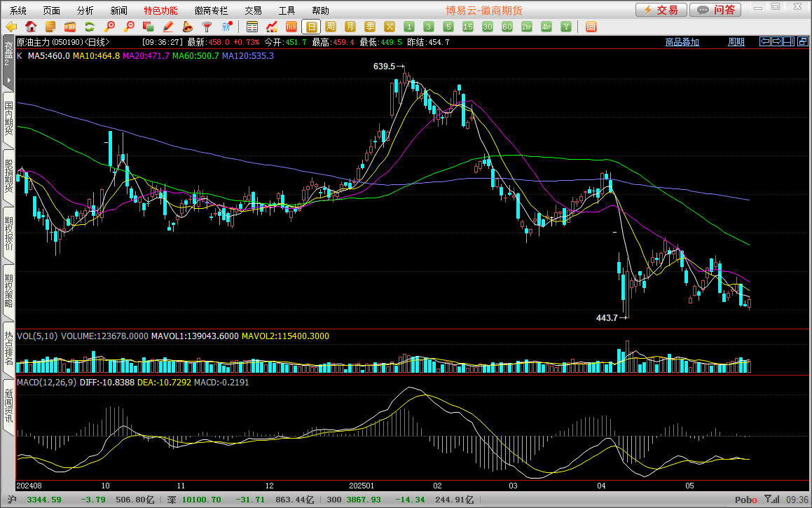Open the red funnel filter icon

coord(207,27)
